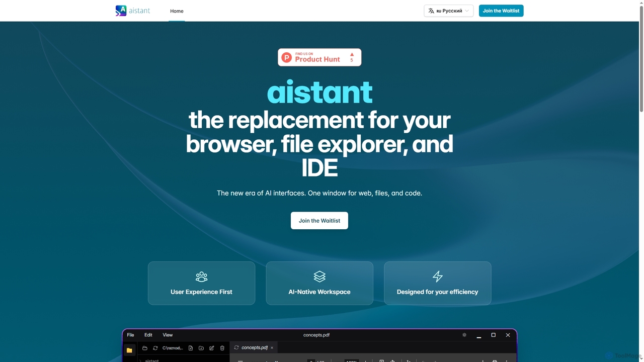Select the AI-Native Workspace card
The height and width of the screenshot is (362, 644).
319,283
